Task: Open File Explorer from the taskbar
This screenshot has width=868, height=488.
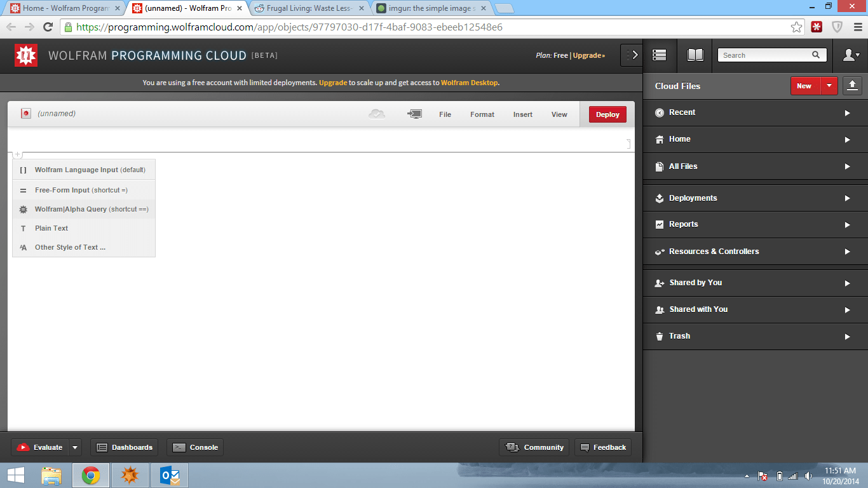Action: [51, 475]
